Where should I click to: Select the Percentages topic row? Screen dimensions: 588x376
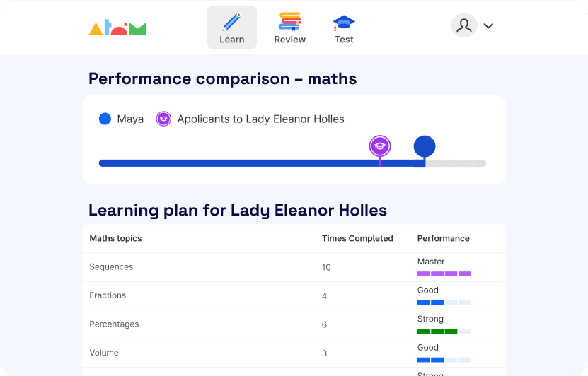294,324
